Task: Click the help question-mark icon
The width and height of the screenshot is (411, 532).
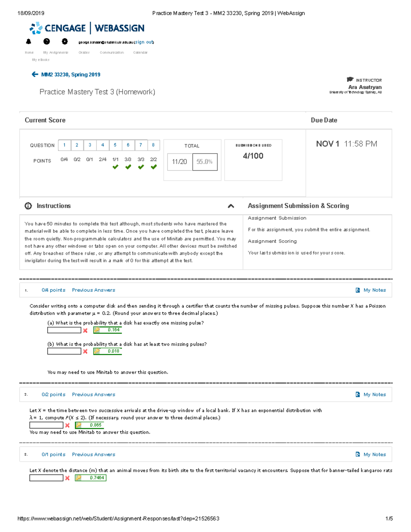Action: click(47, 41)
